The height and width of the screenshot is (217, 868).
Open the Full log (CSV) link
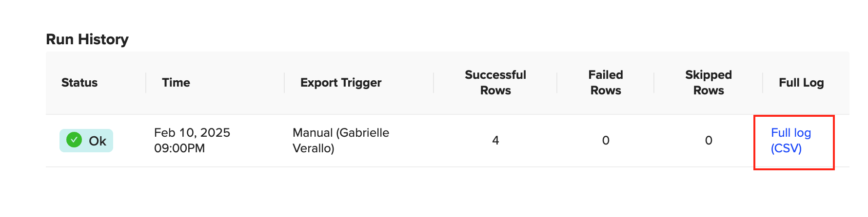pos(790,140)
